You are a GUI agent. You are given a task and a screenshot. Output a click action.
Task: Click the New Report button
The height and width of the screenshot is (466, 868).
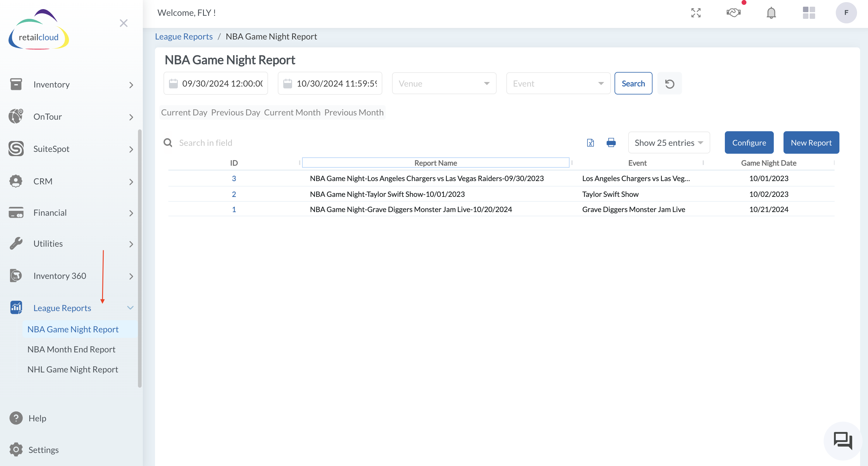pos(811,143)
